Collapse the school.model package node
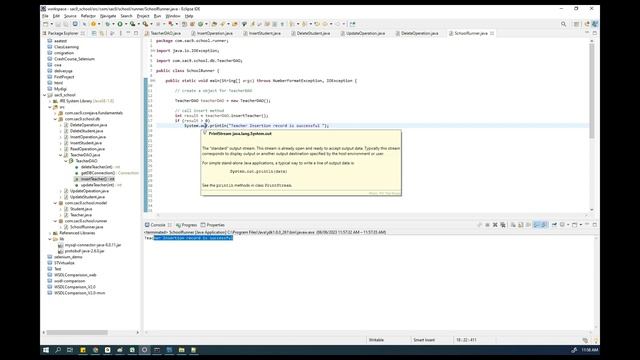 tap(56, 203)
